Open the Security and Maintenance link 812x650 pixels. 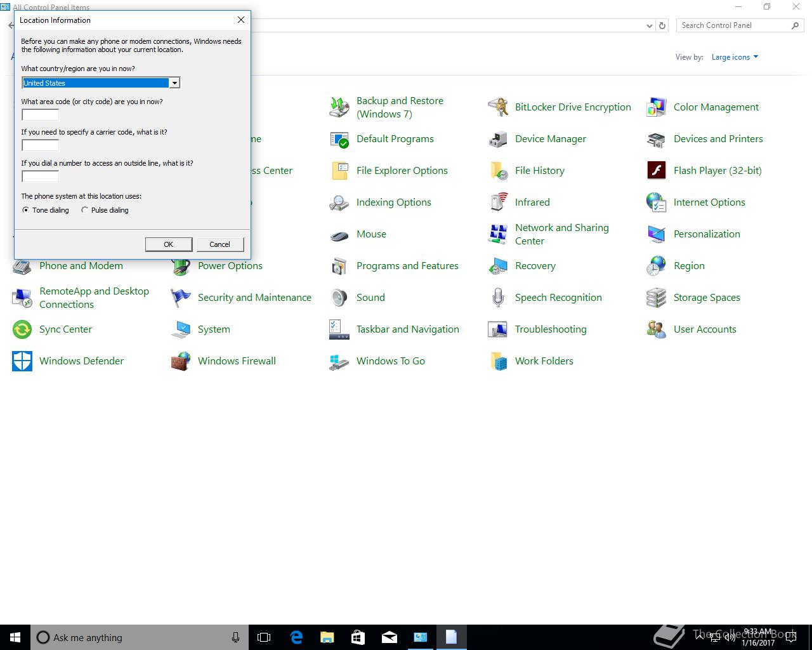[x=254, y=298]
